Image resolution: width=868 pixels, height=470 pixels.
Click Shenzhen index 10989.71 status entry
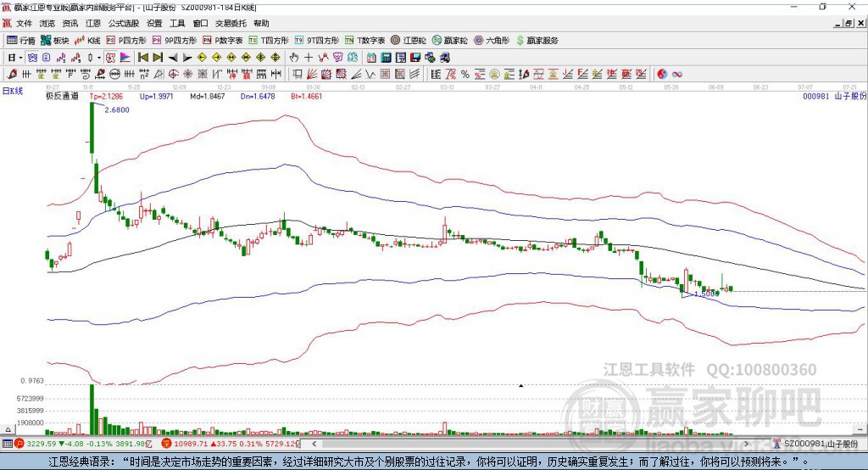[231, 444]
